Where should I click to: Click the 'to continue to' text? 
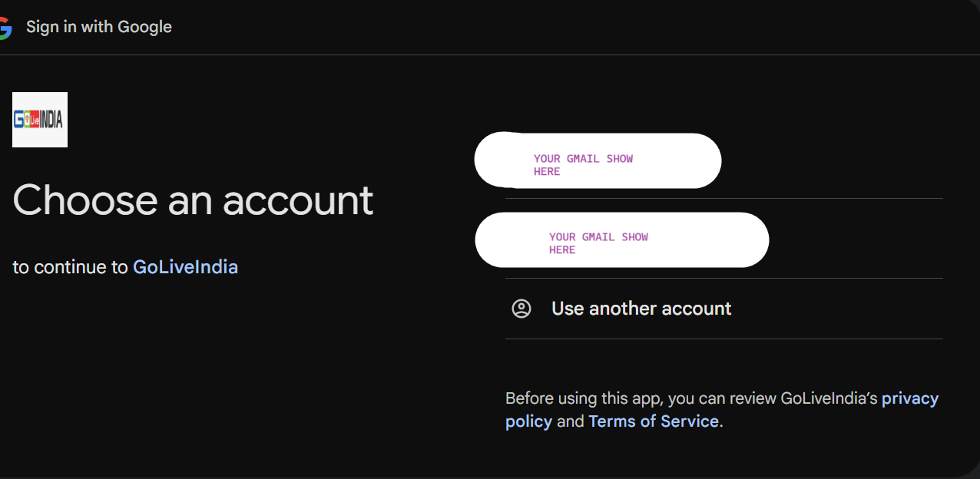[x=70, y=267]
